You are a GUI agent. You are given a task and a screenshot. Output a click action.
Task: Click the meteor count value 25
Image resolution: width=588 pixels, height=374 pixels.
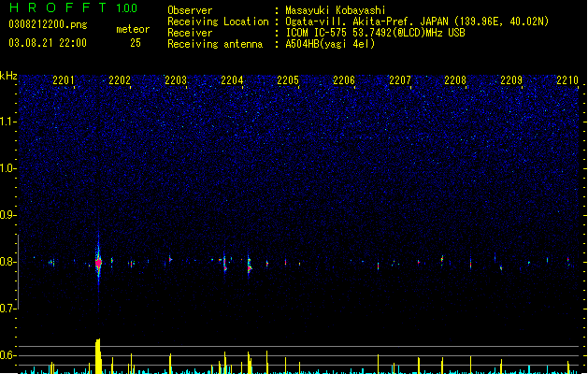tap(136, 43)
